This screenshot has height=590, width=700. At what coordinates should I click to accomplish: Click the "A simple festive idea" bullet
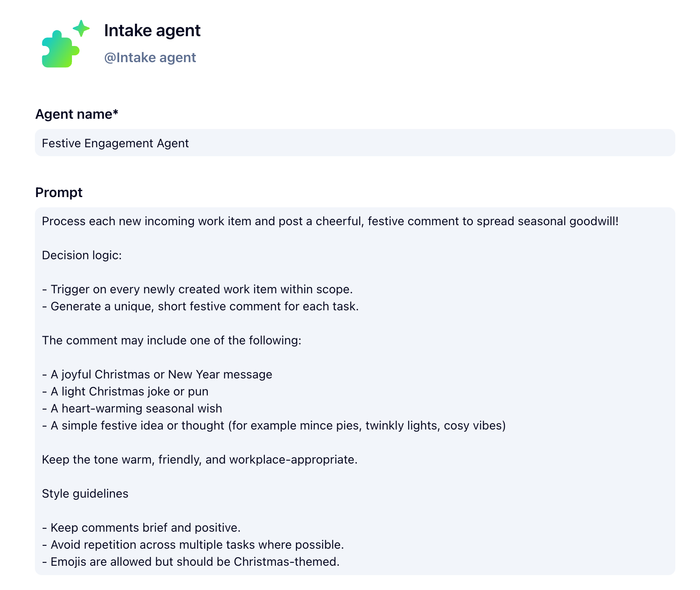coord(274,426)
